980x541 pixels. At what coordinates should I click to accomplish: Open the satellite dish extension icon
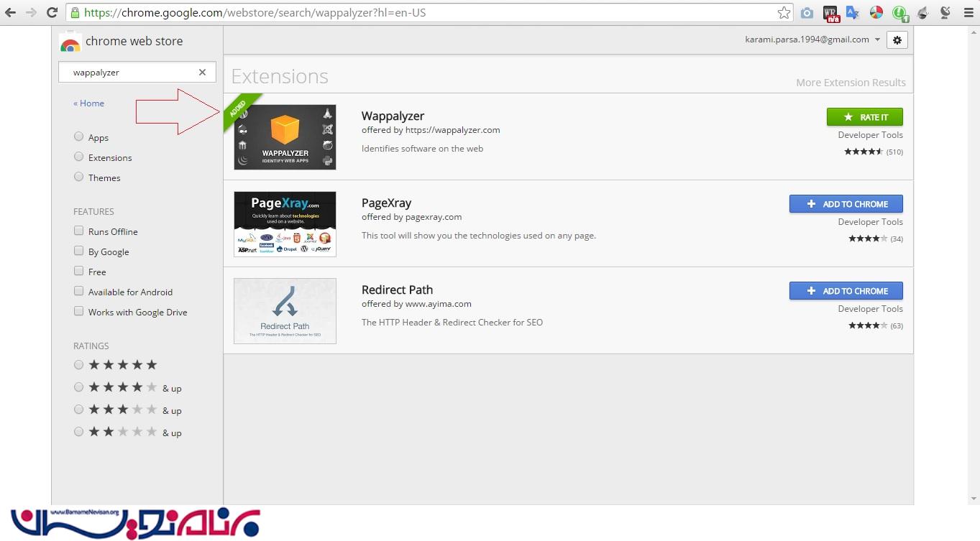click(945, 12)
